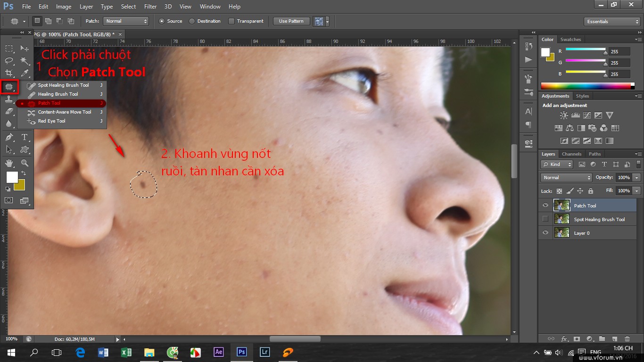
Task: Select the Source radio button
Action: click(162, 21)
